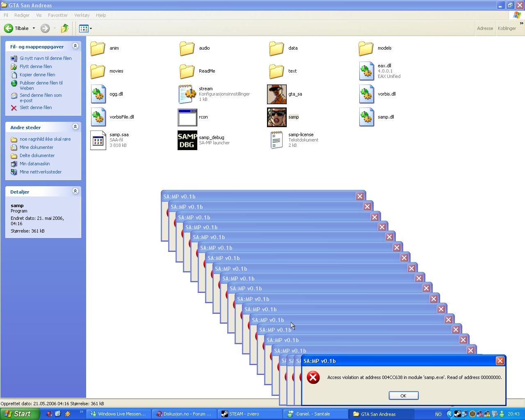Open the Vis menu
Image resolution: width=525 pixels, height=420 pixels.
[x=39, y=15]
